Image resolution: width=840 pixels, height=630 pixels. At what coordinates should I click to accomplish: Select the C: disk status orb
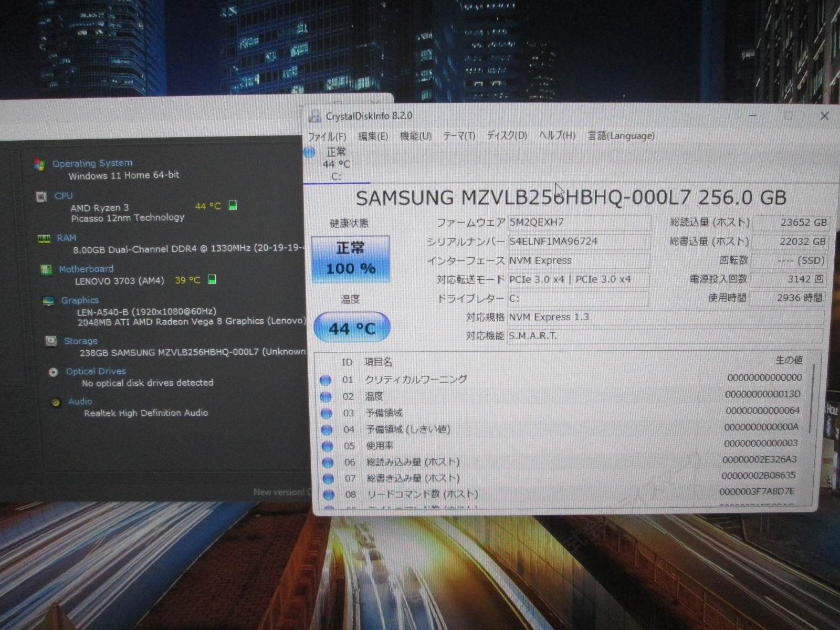[x=309, y=152]
